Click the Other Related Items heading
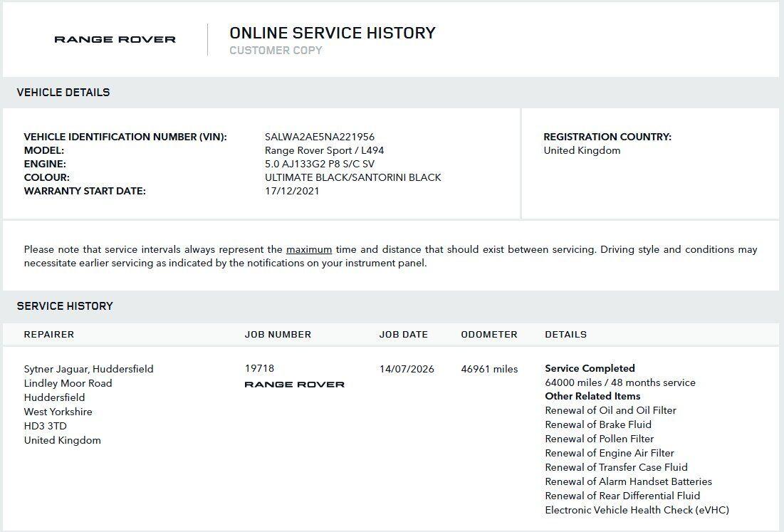Viewport: 784px width, 532px height. (592, 396)
